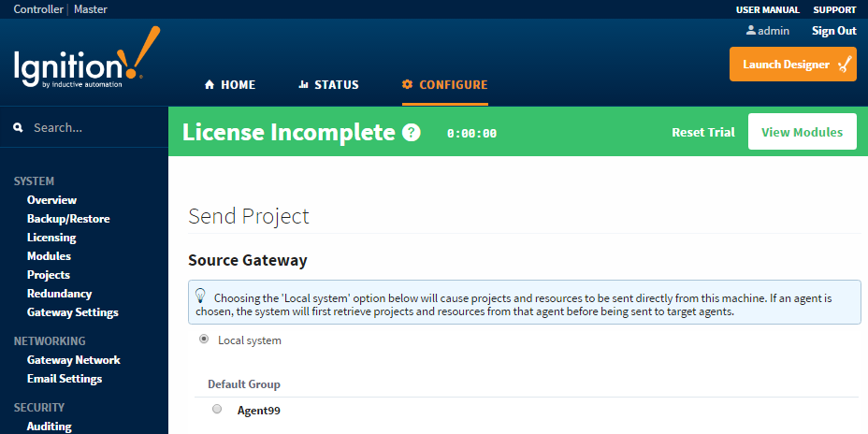The height and width of the screenshot is (434, 868).
Task: Click the View Modules button
Action: click(802, 132)
